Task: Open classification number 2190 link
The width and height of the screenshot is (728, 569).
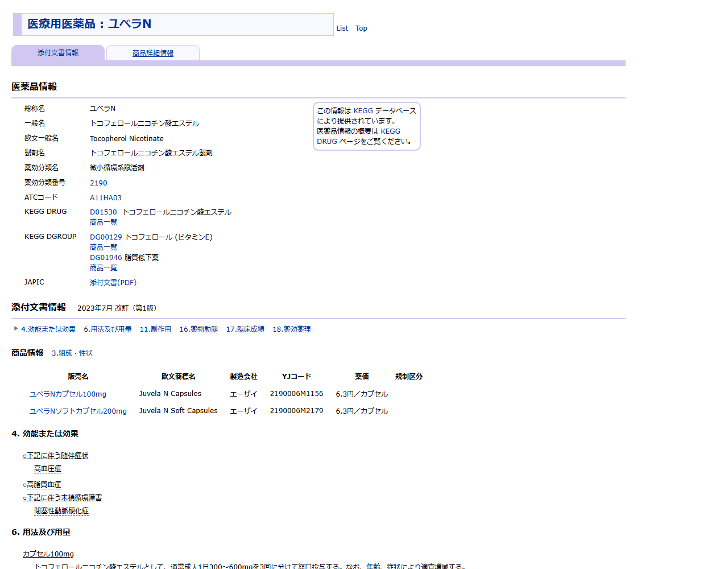Action: [x=98, y=183]
